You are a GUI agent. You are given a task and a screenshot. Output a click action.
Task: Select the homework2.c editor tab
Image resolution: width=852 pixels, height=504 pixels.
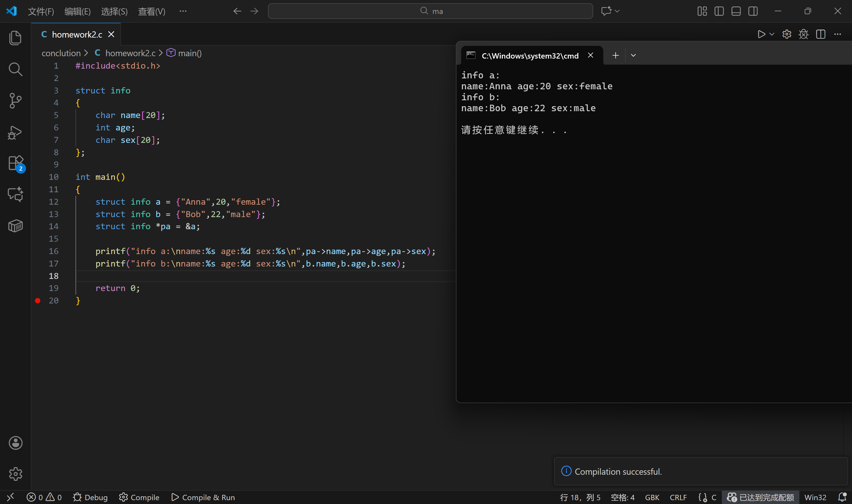tap(77, 35)
